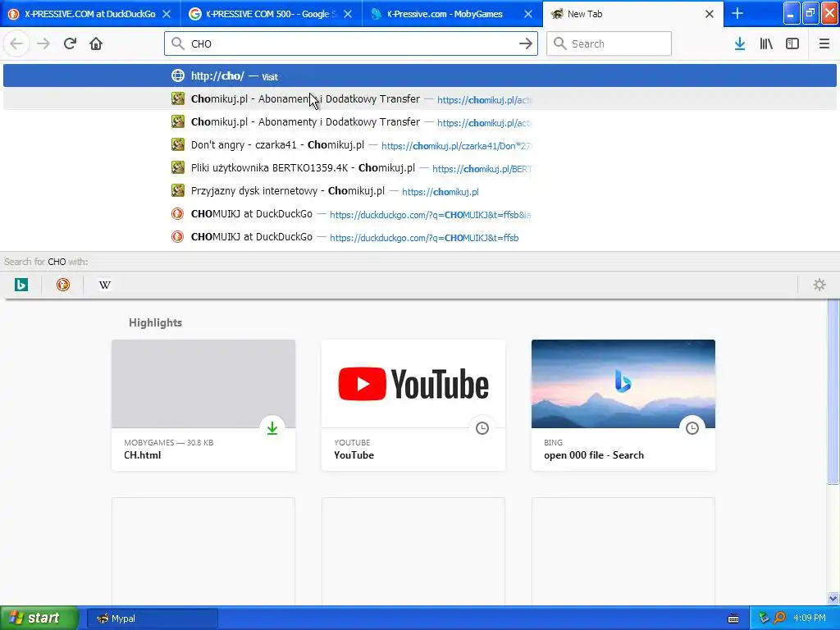Click in the address bar containing CHO
This screenshot has width=840, height=630.
(351, 43)
